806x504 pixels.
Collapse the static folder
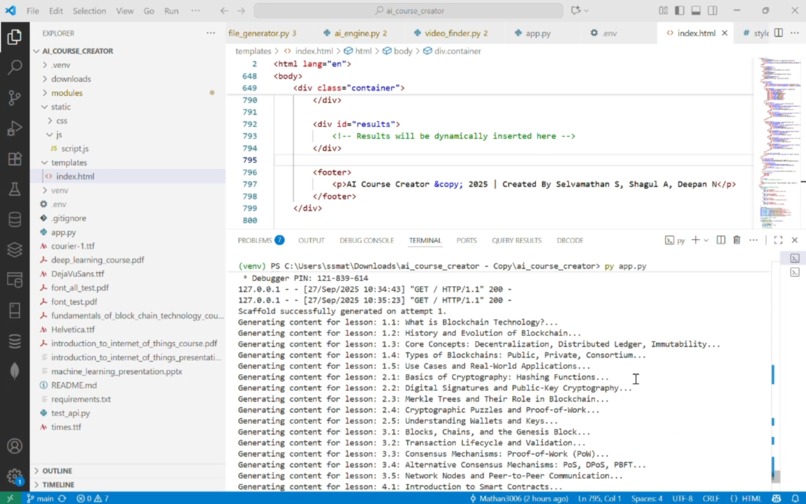(x=61, y=106)
